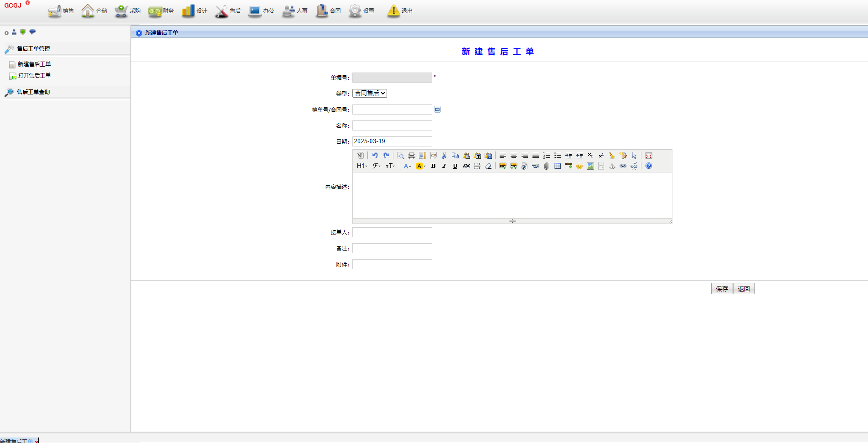Click the print icon in the editor toolbar

(411, 156)
